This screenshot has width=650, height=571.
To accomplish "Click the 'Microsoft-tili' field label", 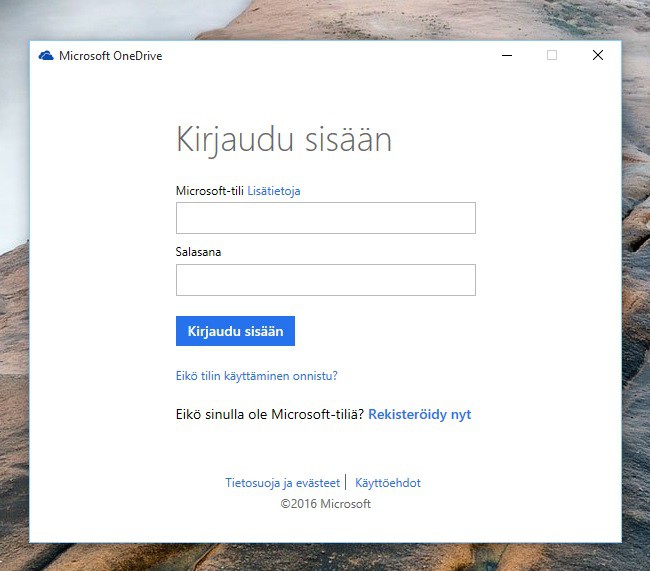I will coord(209,190).
